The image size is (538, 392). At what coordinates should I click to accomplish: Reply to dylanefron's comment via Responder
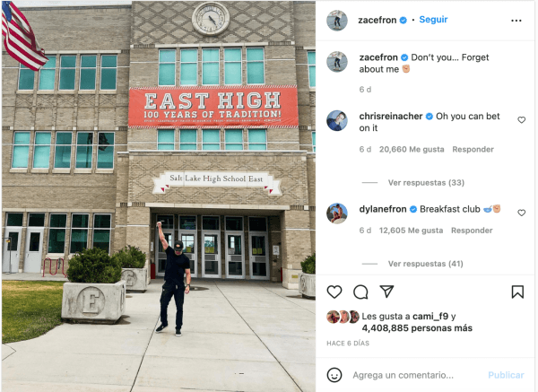472,231
